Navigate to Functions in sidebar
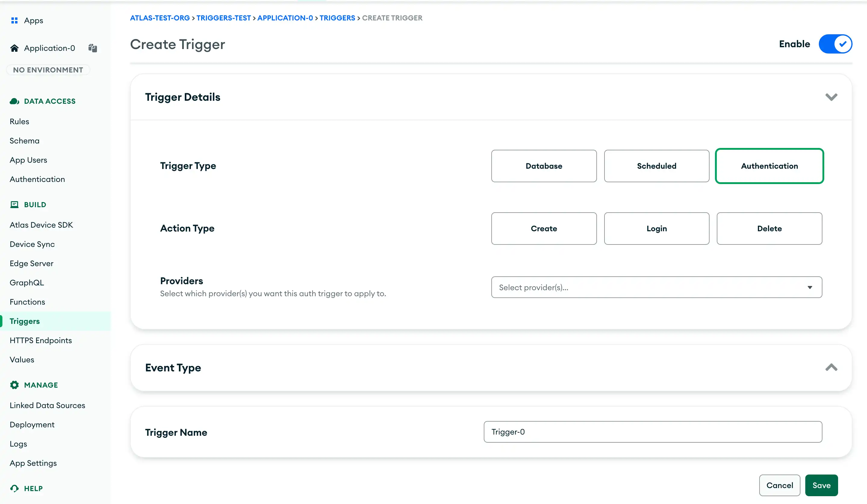 pyautogui.click(x=27, y=302)
